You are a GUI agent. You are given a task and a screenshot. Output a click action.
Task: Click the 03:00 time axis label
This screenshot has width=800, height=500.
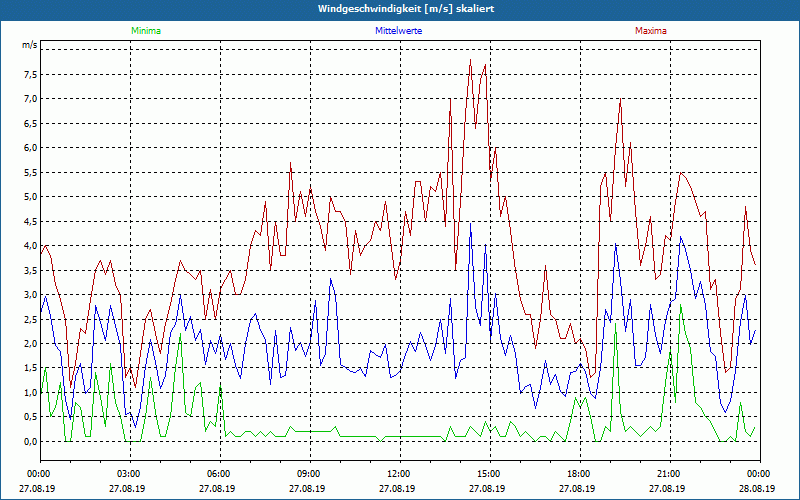(x=131, y=474)
